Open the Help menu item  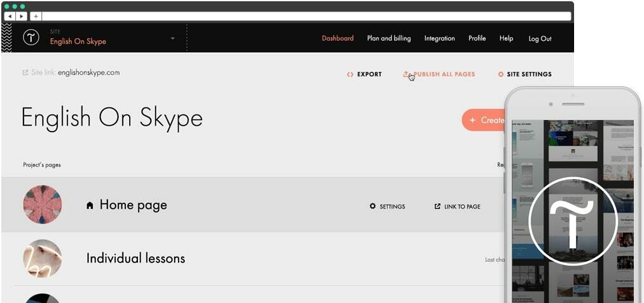click(x=506, y=38)
